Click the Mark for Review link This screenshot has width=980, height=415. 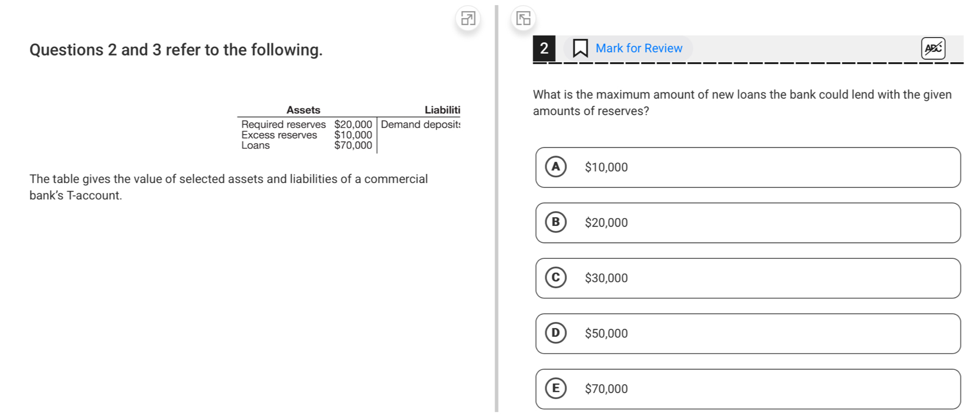tap(638, 48)
